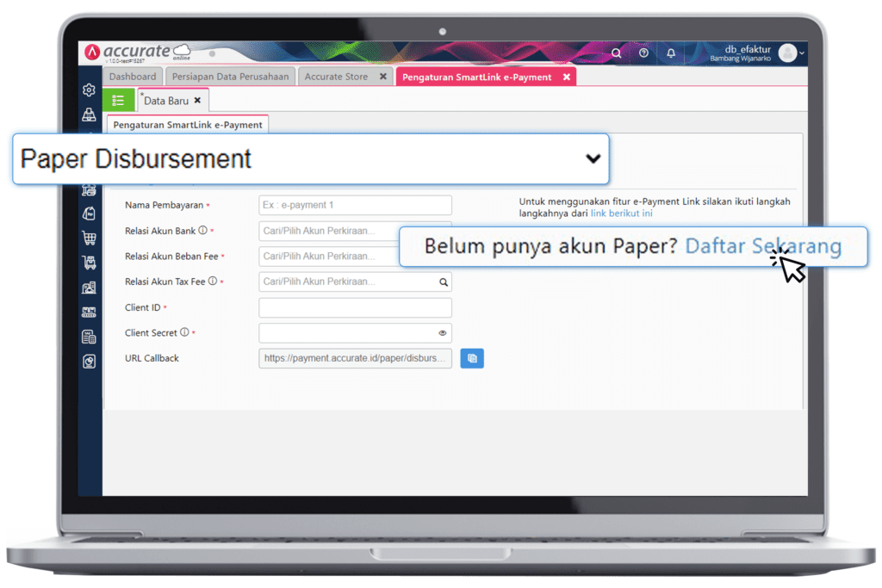Open the help question mark icon
This screenshot has height=588, width=882.
click(643, 53)
